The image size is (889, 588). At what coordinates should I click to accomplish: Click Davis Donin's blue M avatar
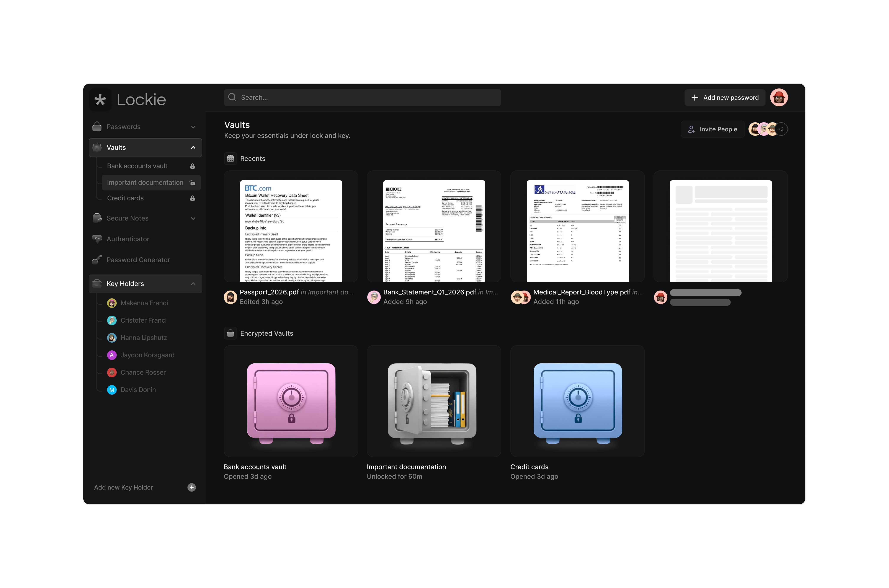[x=112, y=390]
